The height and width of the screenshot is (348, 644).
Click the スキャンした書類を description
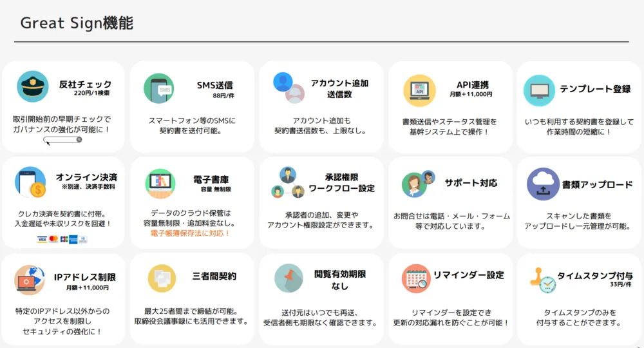tap(578, 216)
